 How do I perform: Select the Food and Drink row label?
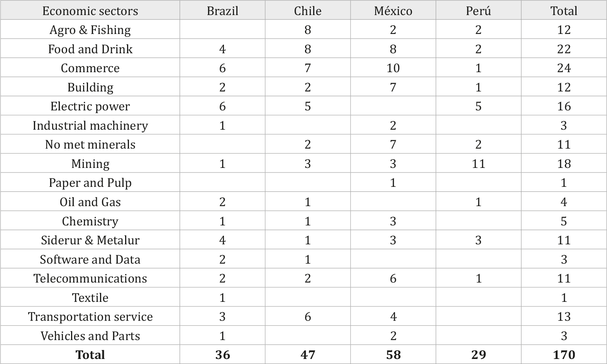coord(90,49)
